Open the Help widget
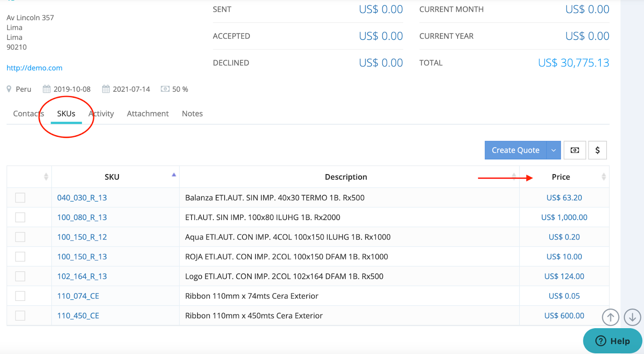This screenshot has height=354, width=644. point(612,341)
